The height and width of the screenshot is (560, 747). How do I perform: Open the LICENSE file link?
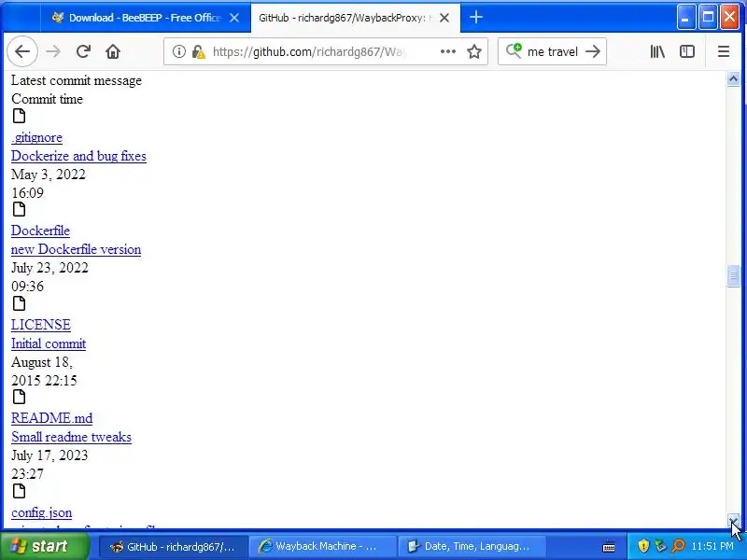[41, 325]
